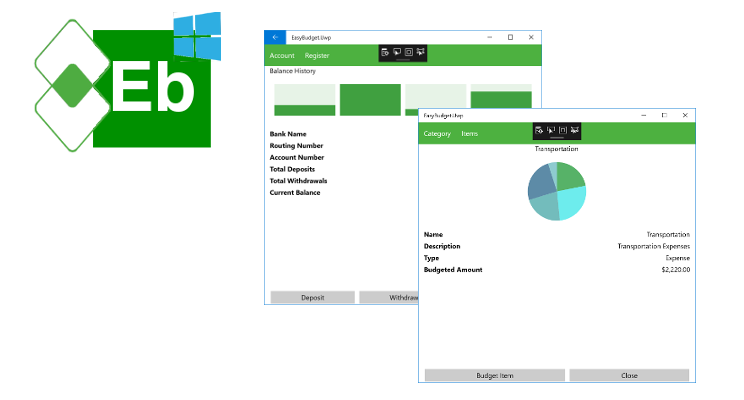
Task: Open Live Visual Tree icon in Account window toolbar
Action: (385, 52)
